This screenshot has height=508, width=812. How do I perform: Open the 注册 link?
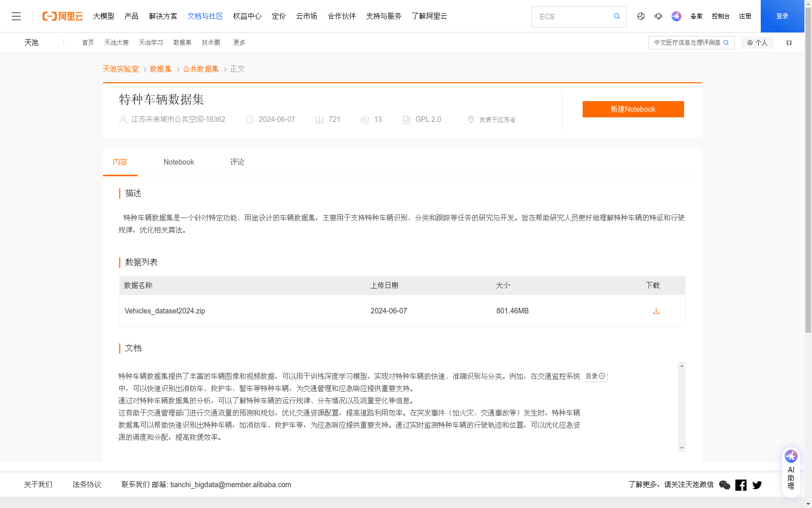click(745, 16)
